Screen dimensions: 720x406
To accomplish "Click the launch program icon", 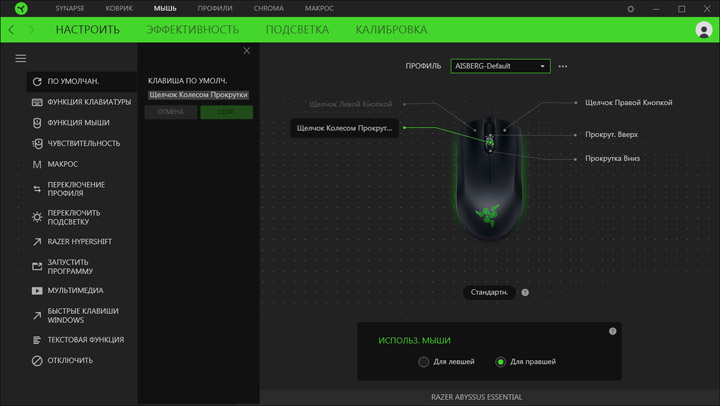I will tap(37, 266).
